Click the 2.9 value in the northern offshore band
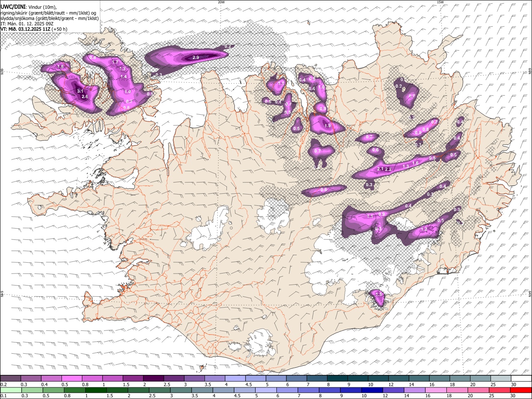This screenshot has height=399, width=532. click(196, 57)
